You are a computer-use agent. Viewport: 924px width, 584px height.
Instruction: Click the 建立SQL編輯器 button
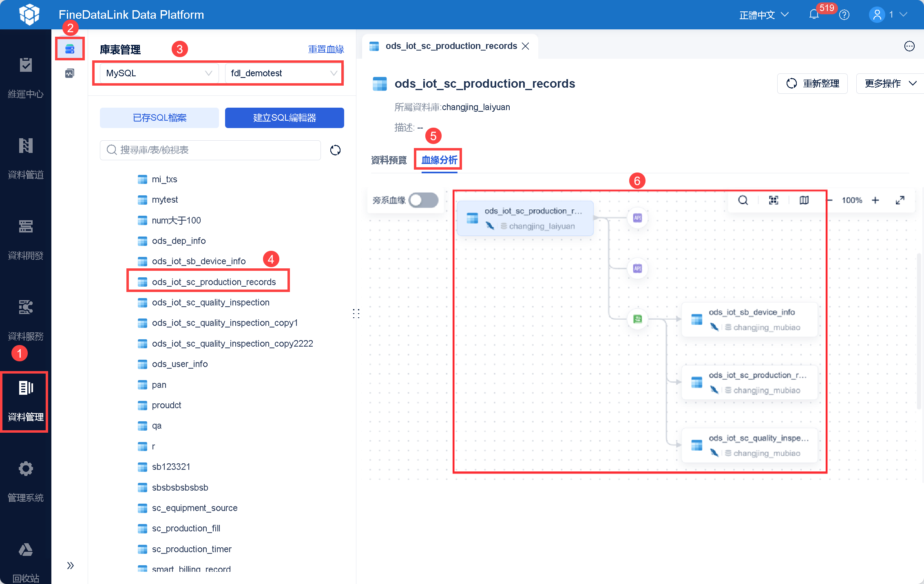point(284,118)
